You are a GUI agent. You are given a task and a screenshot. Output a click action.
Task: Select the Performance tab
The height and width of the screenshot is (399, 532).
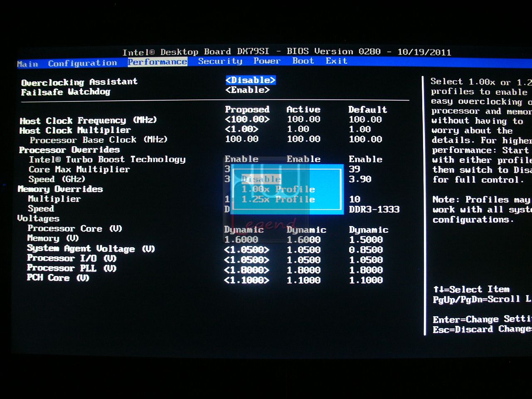coord(158,62)
